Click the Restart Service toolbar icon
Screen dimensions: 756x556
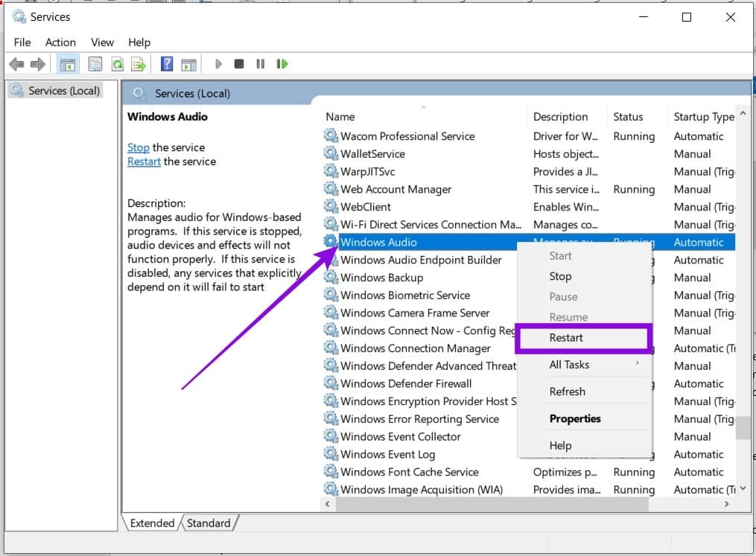click(x=282, y=63)
